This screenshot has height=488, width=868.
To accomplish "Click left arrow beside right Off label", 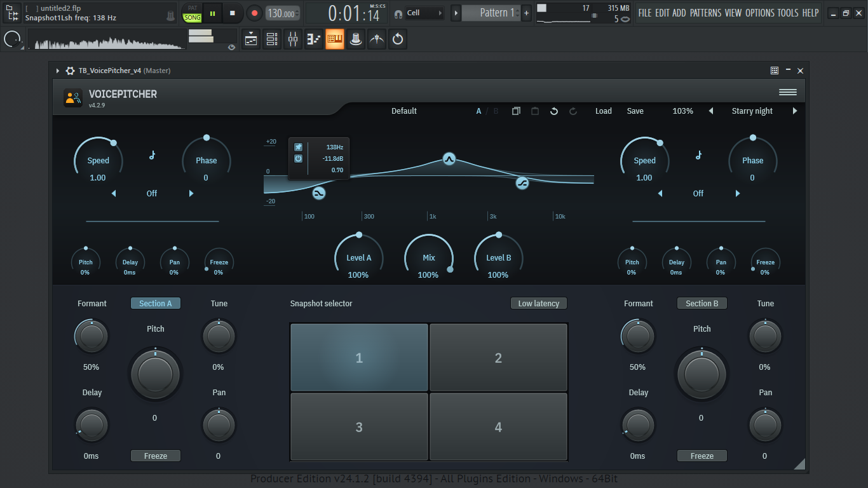I will pos(660,193).
